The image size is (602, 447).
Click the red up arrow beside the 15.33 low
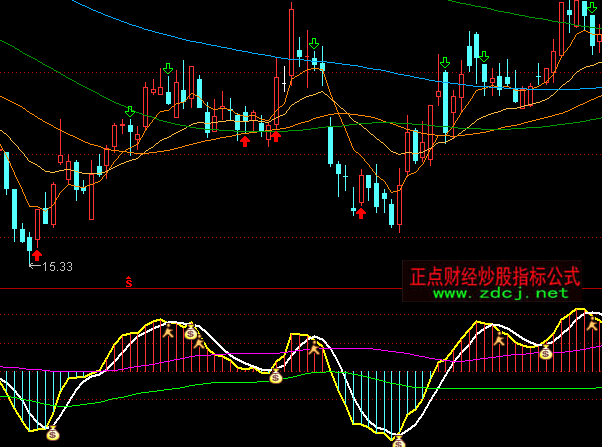pos(37,256)
